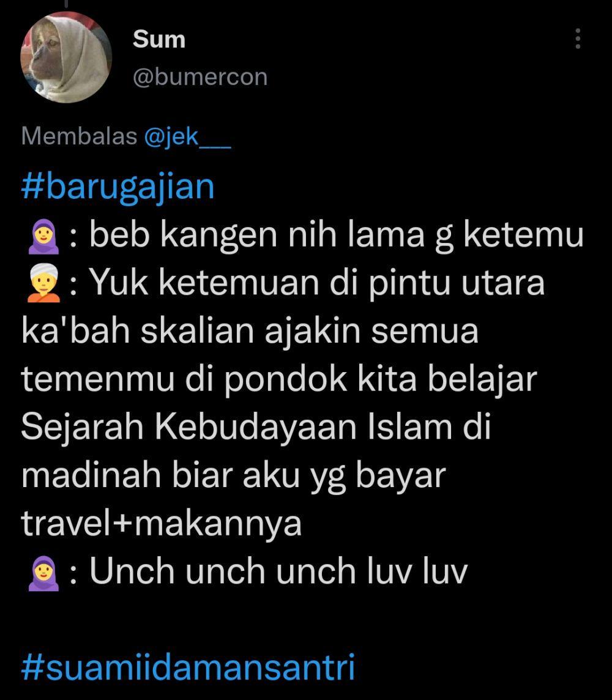Click the thread connector line above the avatar
The width and height of the screenshot is (612, 700).
pyautogui.click(x=66, y=4)
